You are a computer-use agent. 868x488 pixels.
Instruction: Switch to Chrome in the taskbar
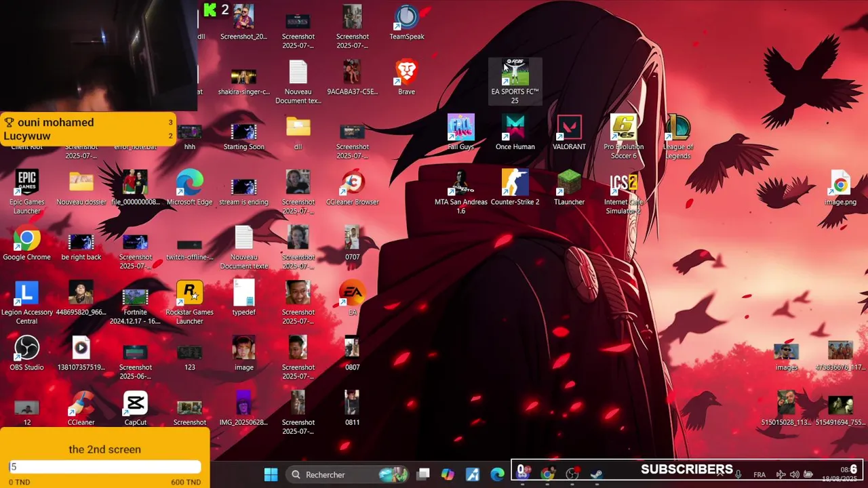pyautogui.click(x=547, y=474)
